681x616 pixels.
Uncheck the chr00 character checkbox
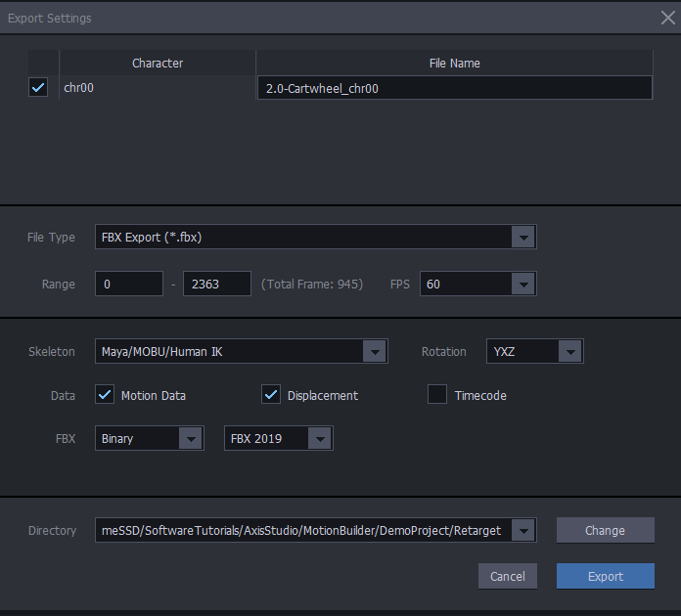(38, 87)
